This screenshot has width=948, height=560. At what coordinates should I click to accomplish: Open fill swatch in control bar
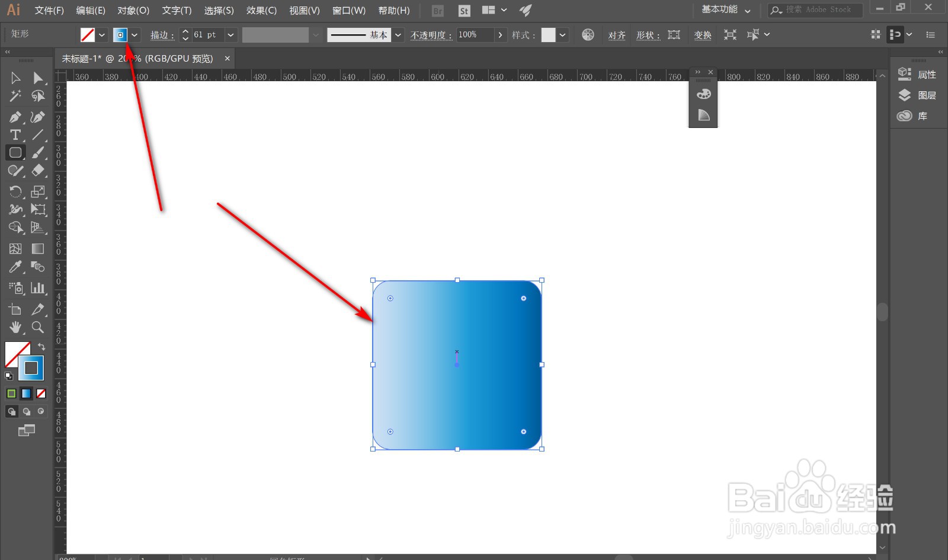pos(87,35)
